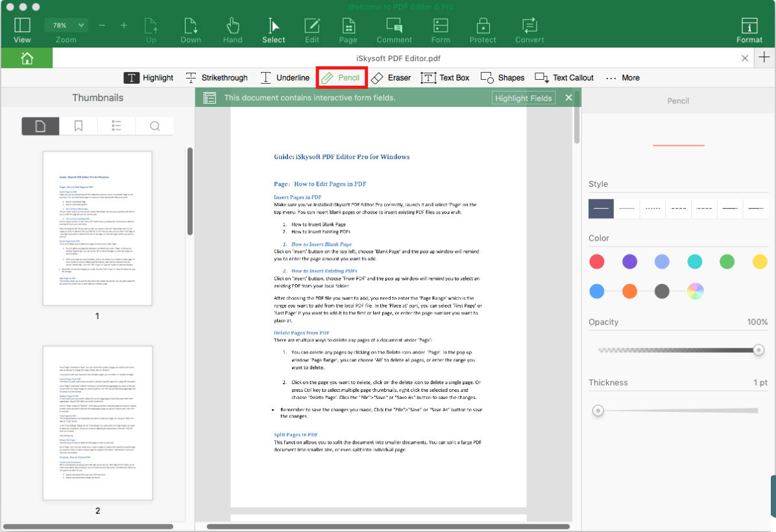Open the bookmarks panel in the sidebar
The width and height of the screenshot is (776, 532).
(78, 125)
